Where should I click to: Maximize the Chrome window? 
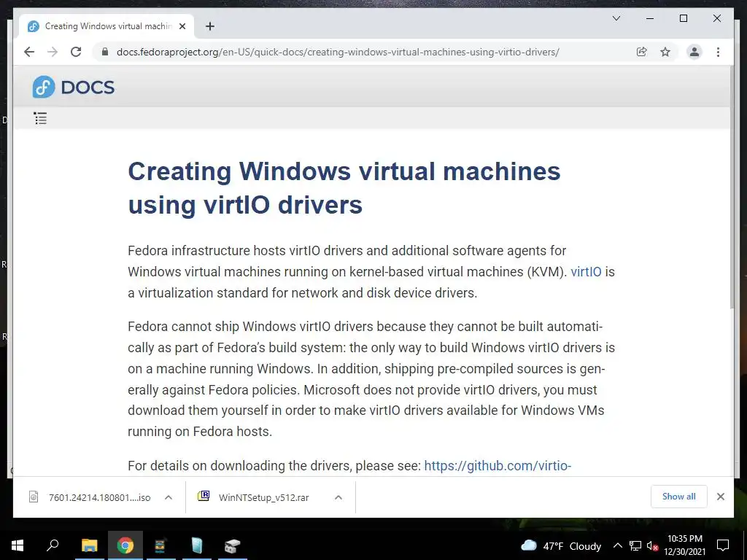tap(683, 18)
